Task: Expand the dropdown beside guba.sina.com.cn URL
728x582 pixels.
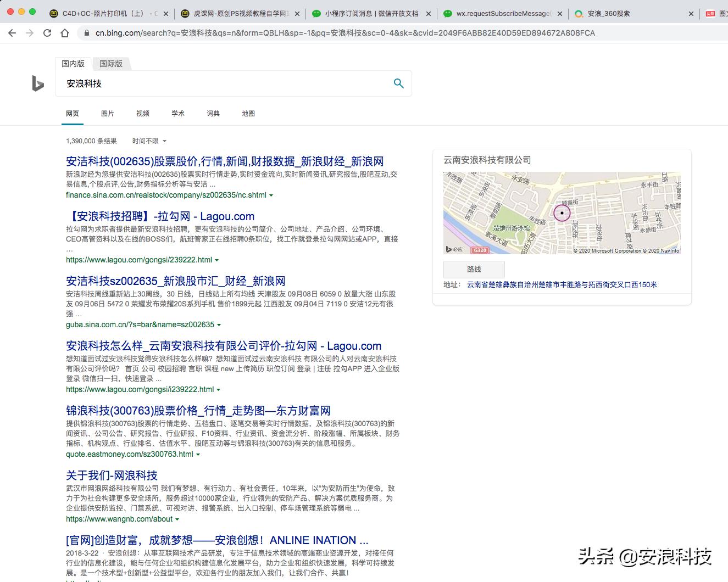Action: click(219, 324)
